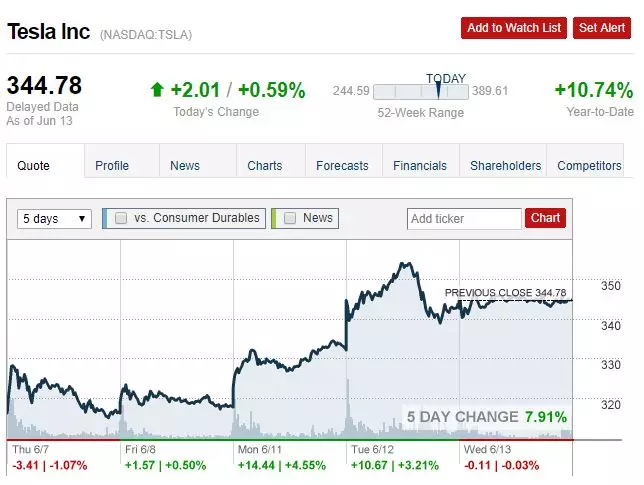Click the 5 DAY CHANGE 7.91% label

[486, 417]
